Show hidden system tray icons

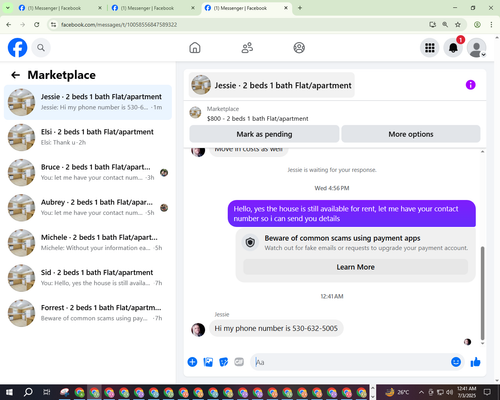[x=421, y=392]
